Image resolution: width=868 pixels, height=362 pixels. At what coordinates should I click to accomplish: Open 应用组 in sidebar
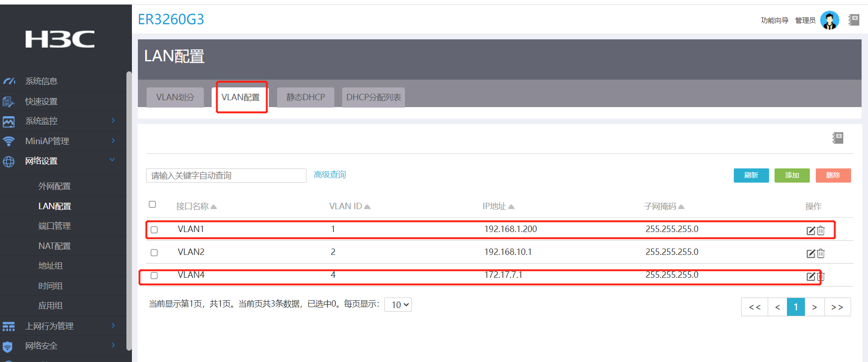point(50,306)
